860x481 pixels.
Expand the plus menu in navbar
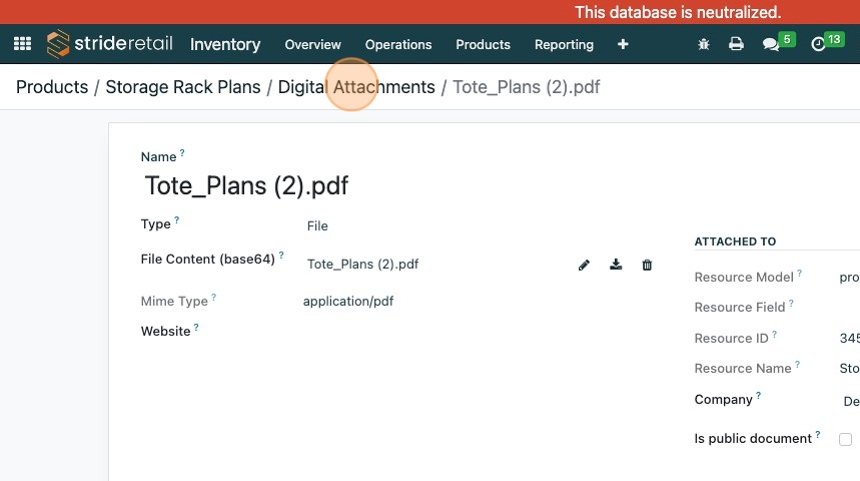click(623, 44)
